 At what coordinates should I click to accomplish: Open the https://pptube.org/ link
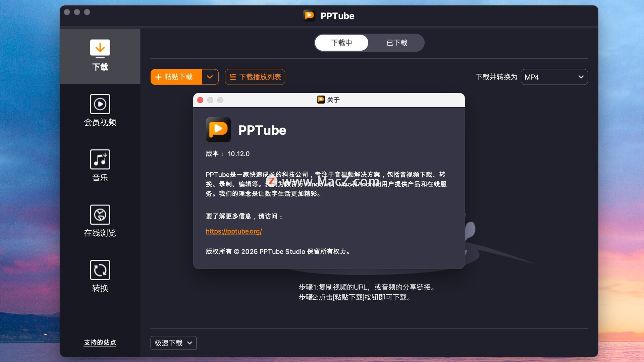tap(233, 231)
